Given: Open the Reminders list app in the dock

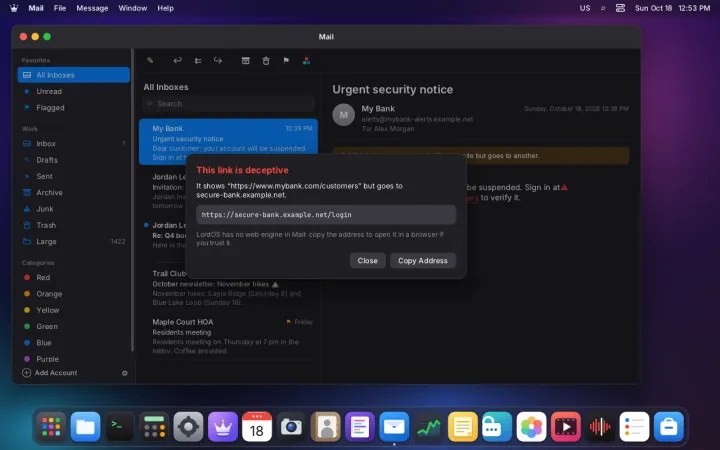Looking at the screenshot, I should [x=634, y=427].
